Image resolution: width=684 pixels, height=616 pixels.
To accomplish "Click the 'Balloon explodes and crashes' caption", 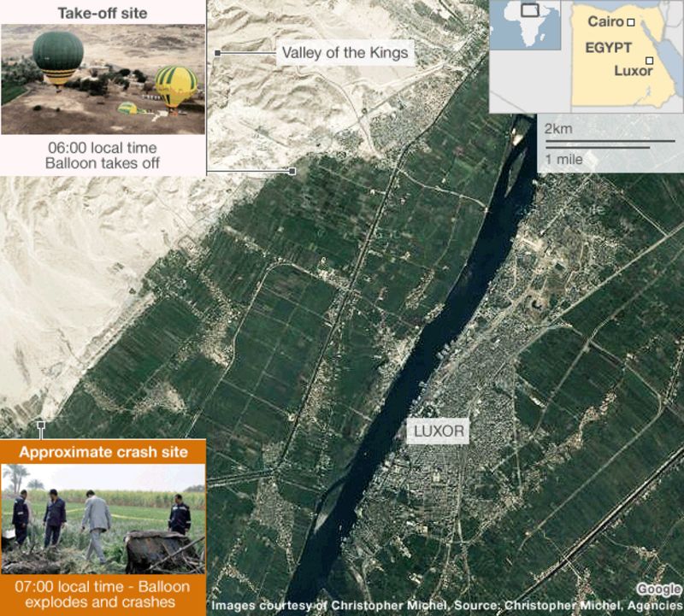I will [x=103, y=595].
